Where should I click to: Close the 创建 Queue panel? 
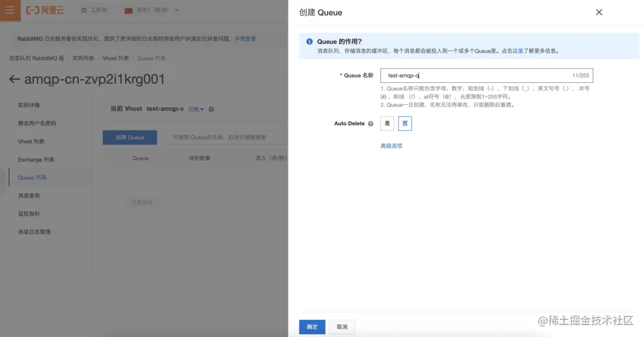(x=599, y=13)
